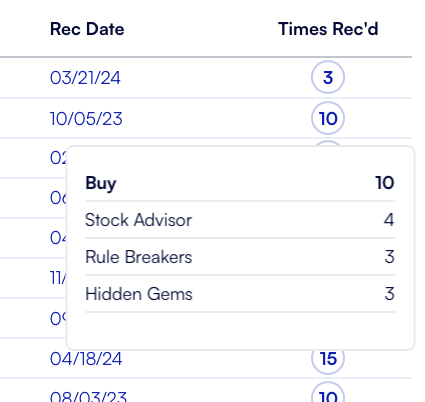This screenshot has width=425, height=402.
Task: Click the circled 10 badge beside 10/05/23
Action: coord(328,118)
